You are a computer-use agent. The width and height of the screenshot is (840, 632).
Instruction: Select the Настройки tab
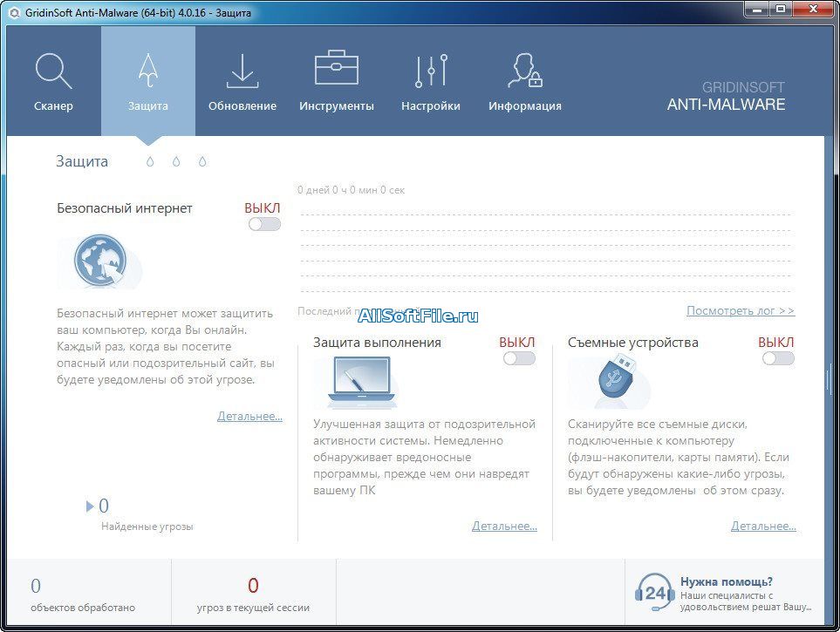[x=431, y=81]
